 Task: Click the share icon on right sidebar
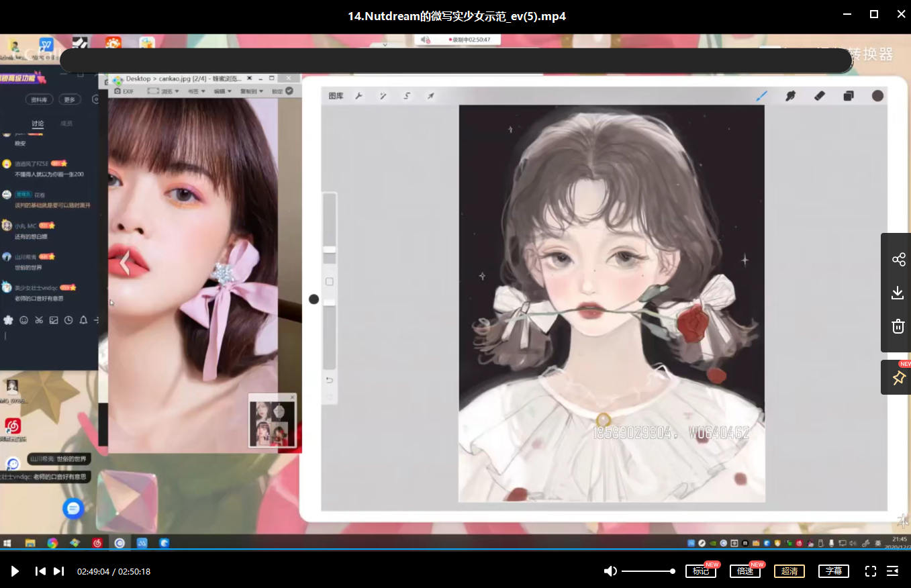click(x=898, y=260)
